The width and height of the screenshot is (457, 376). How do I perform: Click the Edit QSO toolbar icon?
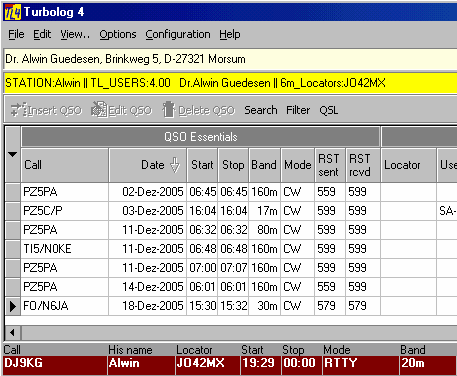click(99, 109)
